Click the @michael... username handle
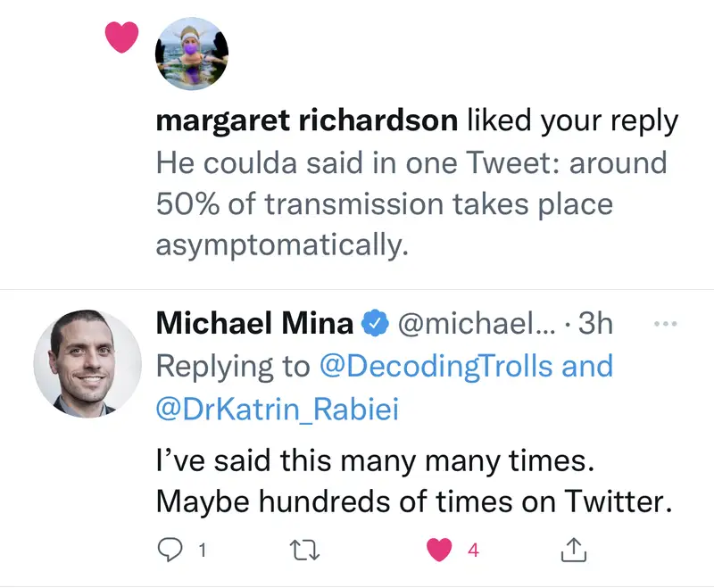This screenshot has height=588, width=714. [476, 324]
